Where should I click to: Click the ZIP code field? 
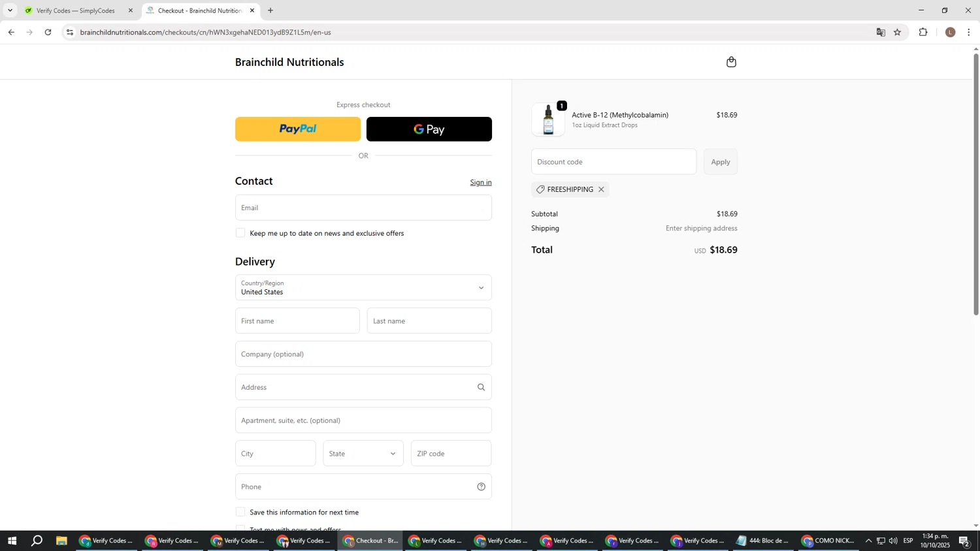451,453
